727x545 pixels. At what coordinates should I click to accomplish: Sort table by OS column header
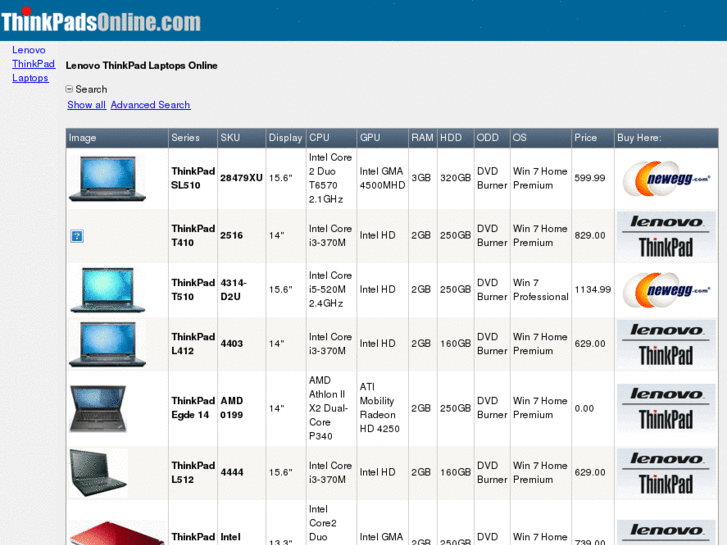(541, 138)
